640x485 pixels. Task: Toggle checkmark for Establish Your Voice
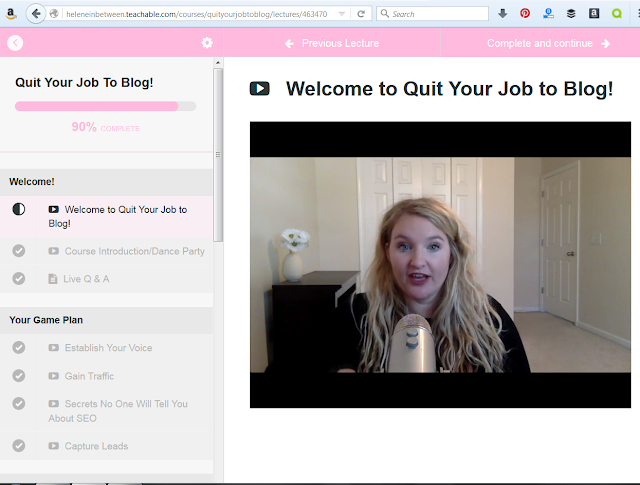pos(18,347)
